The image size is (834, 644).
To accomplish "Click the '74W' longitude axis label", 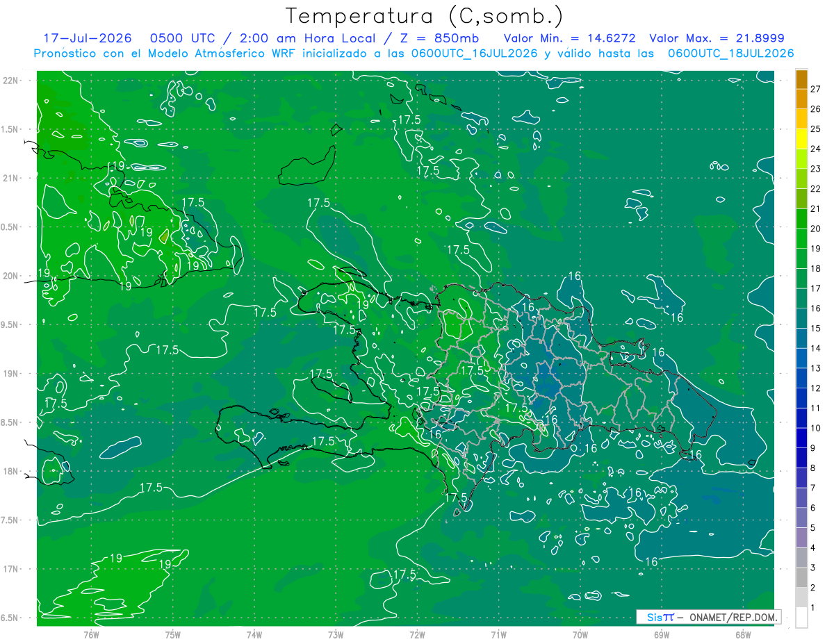I will pyautogui.click(x=254, y=635).
